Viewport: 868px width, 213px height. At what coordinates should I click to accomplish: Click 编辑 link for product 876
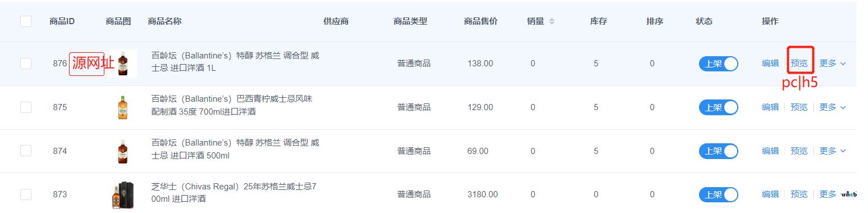(x=770, y=64)
